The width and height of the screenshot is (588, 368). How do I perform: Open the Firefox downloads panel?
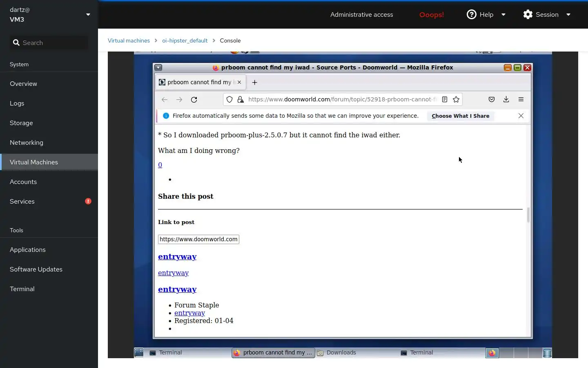tap(506, 99)
